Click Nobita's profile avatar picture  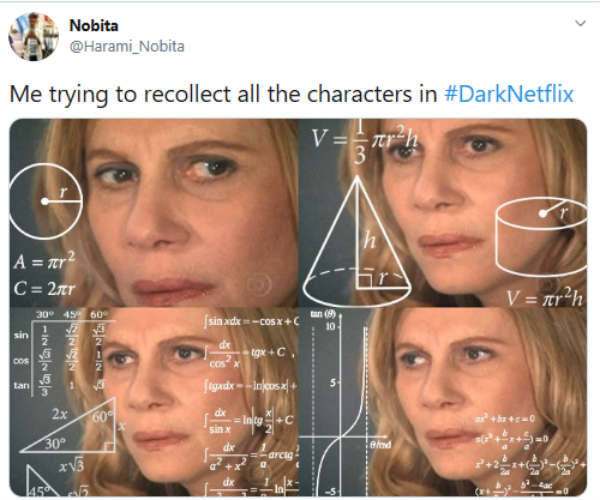33,36
